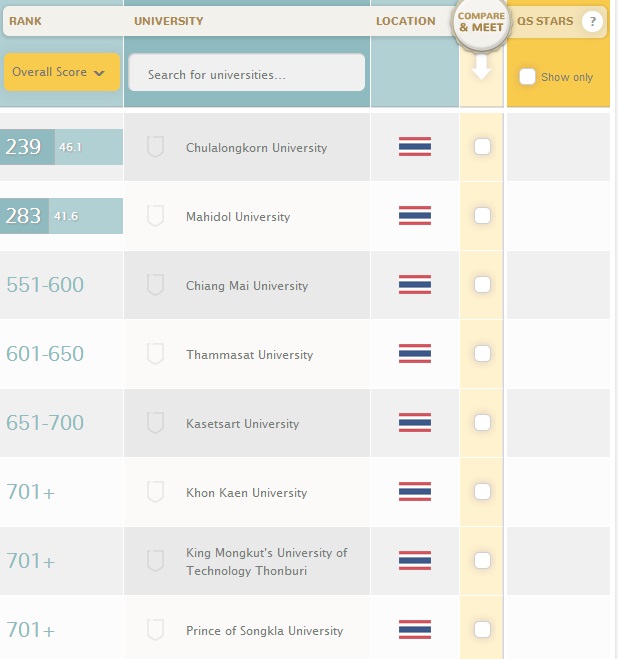Enable the QS Stars 'Show only' checkbox
This screenshot has width=618, height=659.
528,77
